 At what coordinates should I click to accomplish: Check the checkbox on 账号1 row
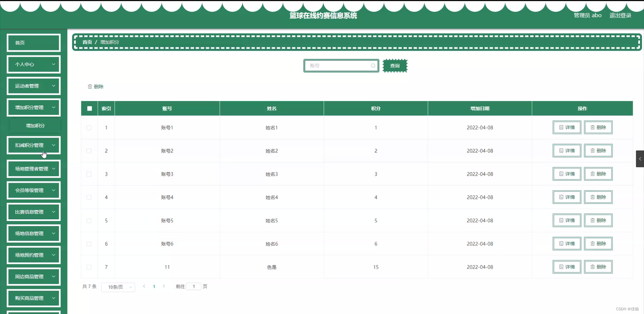(x=89, y=128)
